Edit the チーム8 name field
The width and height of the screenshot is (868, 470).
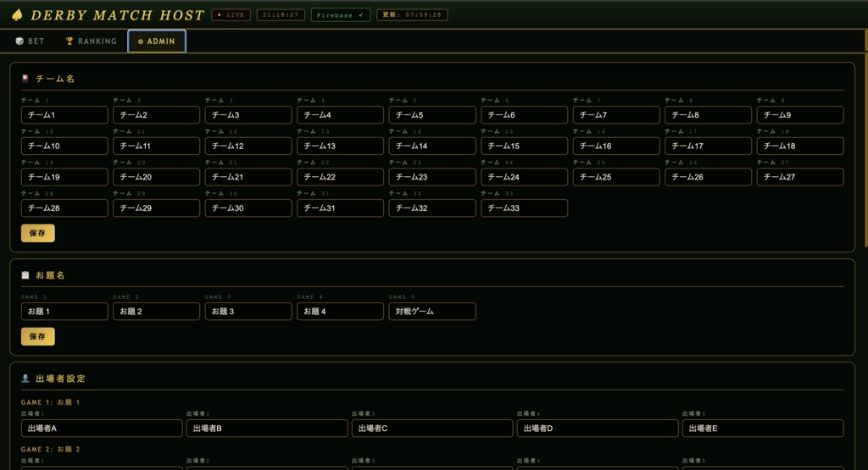(708, 115)
